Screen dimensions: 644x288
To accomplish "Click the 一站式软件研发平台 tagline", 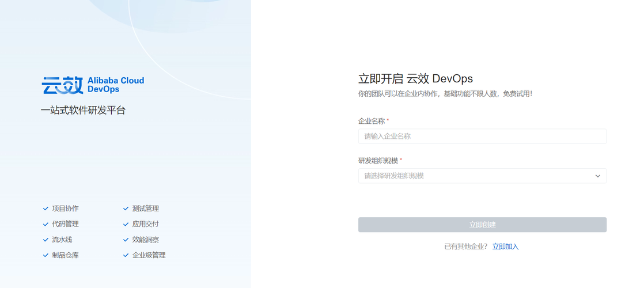I will [83, 111].
